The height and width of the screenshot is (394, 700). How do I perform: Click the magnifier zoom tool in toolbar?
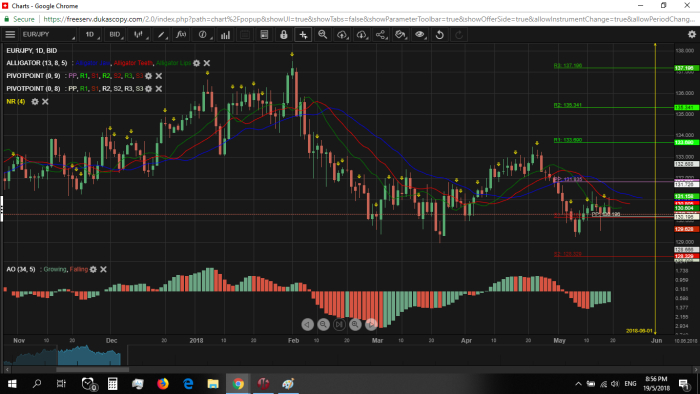pos(322,34)
